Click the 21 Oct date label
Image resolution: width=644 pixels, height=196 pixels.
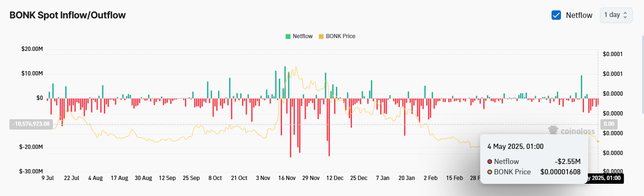tap(239, 179)
